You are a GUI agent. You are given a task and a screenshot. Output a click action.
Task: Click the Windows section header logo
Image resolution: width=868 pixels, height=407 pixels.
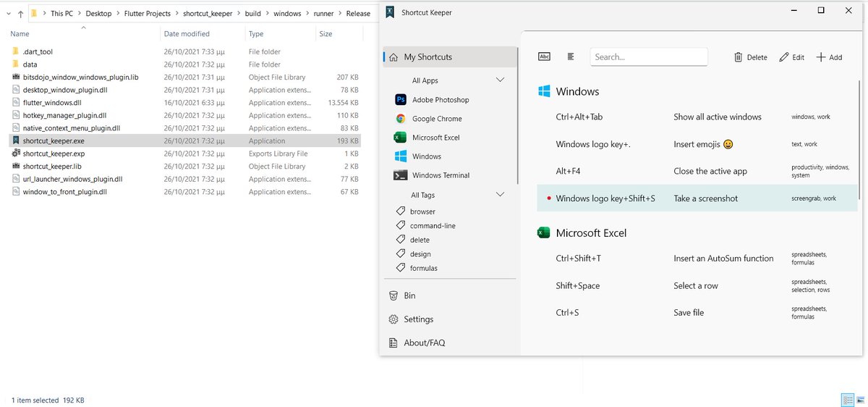tap(544, 91)
